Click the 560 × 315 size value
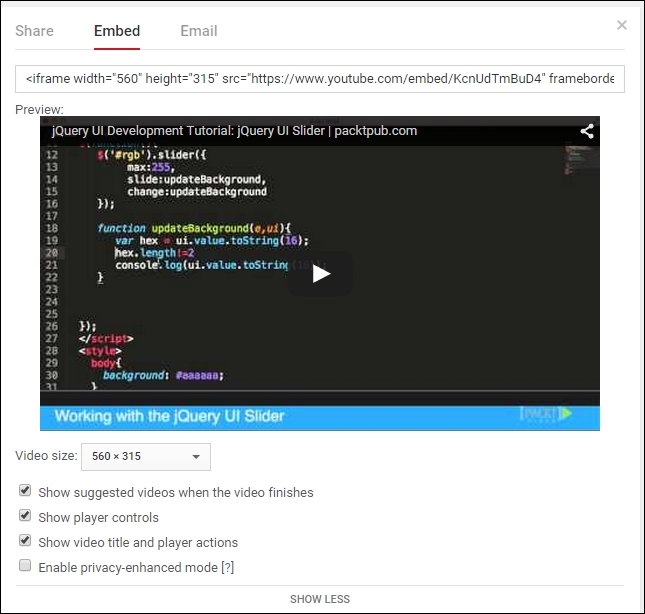 (117, 457)
